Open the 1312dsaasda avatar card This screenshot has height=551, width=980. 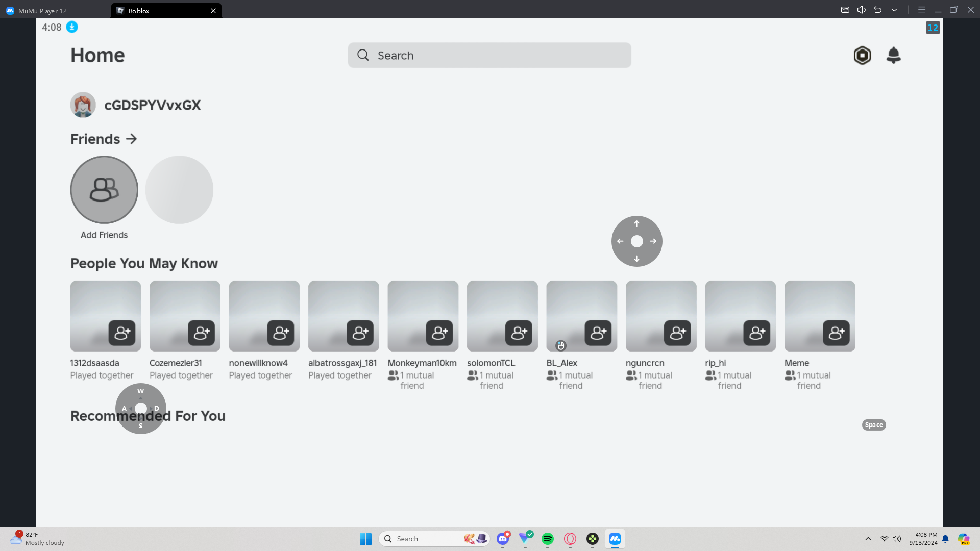tap(106, 316)
